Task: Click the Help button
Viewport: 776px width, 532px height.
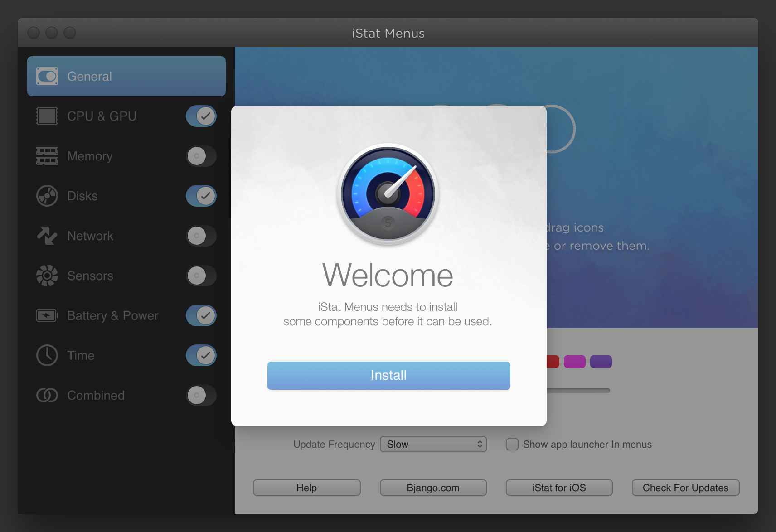Action: point(307,488)
